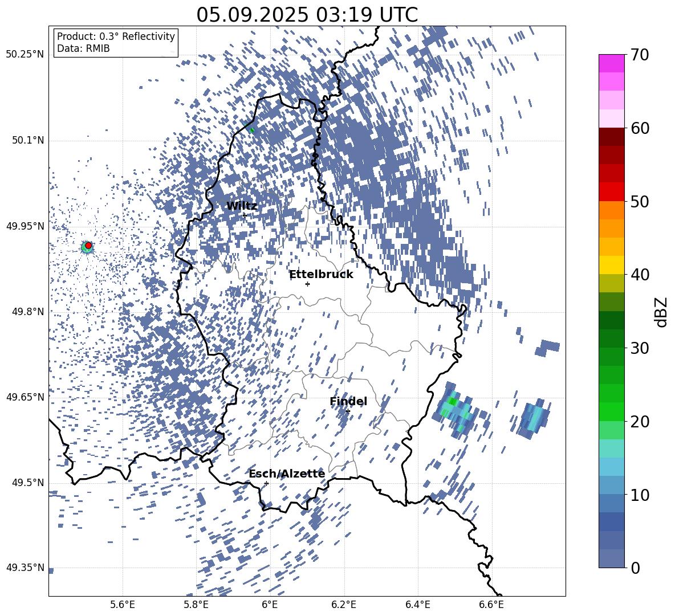The width and height of the screenshot is (675, 616).
Task: Click the bright red colorbar segment above 50
Action: [x=611, y=192]
